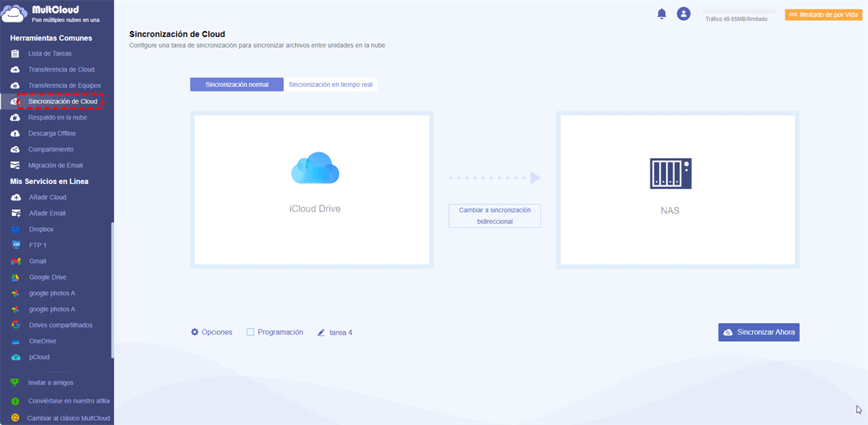Click the traffic usage progress bar
868x425 pixels.
[739, 12]
